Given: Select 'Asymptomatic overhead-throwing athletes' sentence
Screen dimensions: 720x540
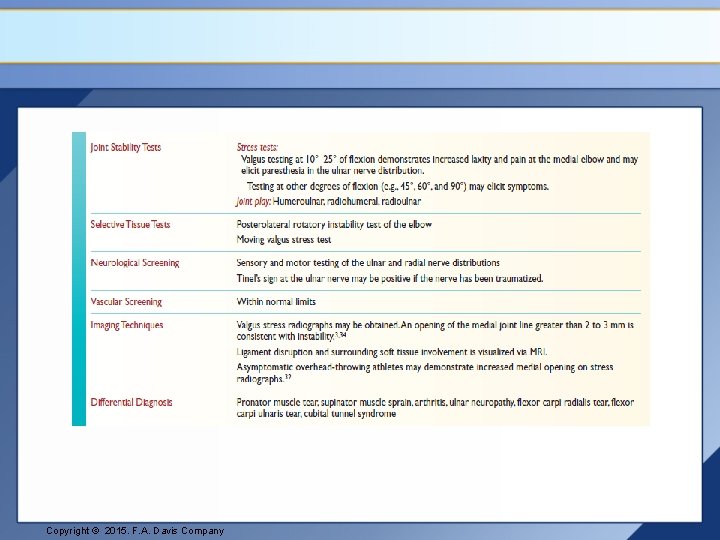Looking at the screenshot, I should (425, 373).
